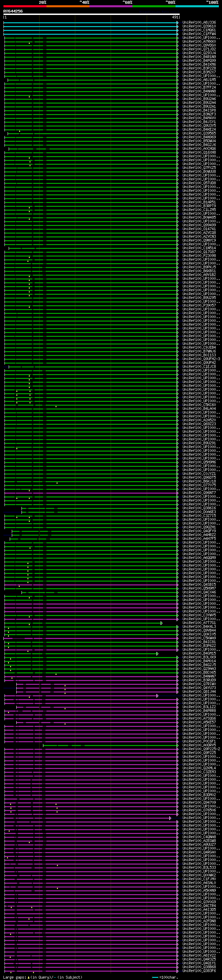Click the red ~20% identity legend segment
The height and width of the screenshot is (980, 222).
(25, 7)
